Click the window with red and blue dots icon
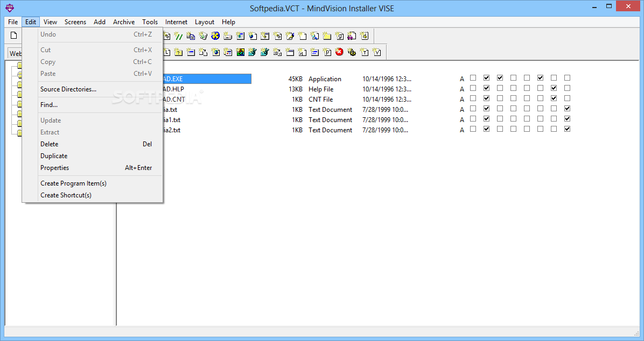This screenshot has width=644, height=341. tap(228, 52)
